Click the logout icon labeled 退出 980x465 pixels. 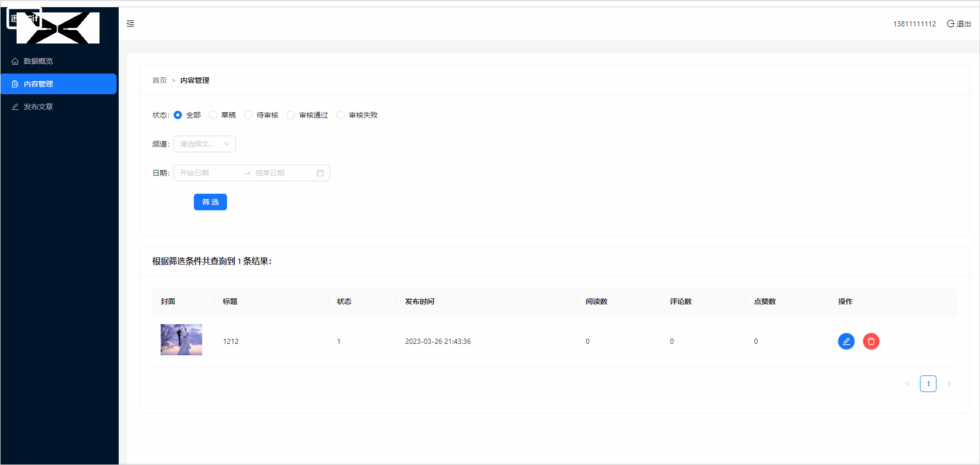pos(958,24)
